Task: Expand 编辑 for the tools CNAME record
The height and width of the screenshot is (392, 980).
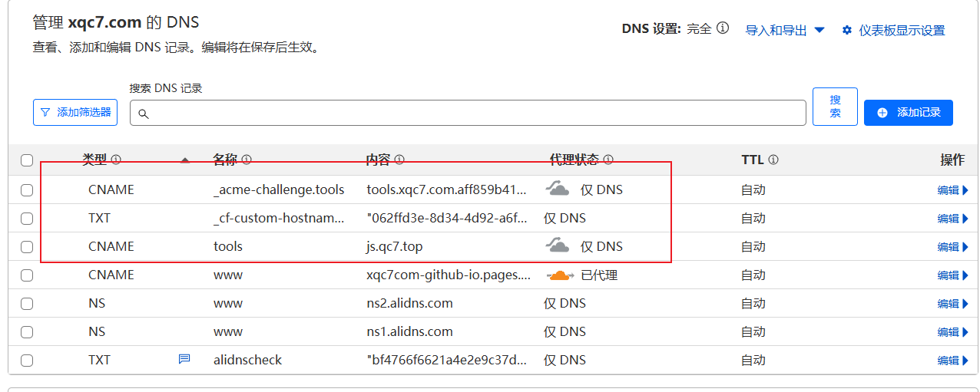Action: tap(952, 247)
